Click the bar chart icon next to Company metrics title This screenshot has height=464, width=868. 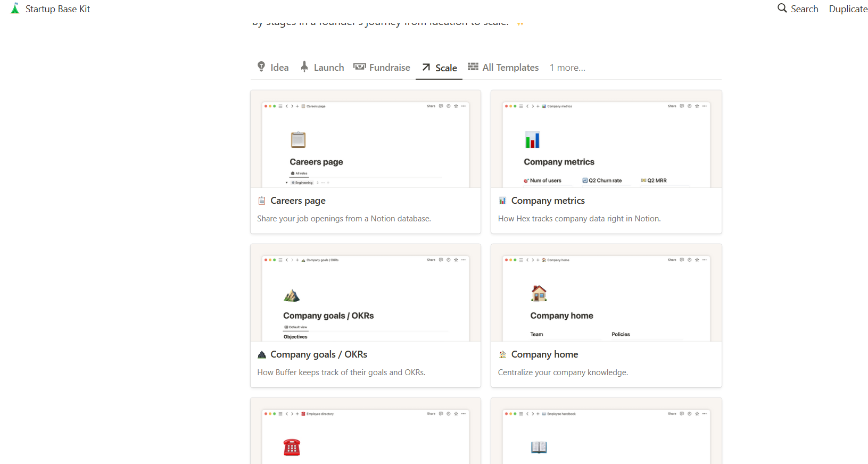pyautogui.click(x=502, y=201)
